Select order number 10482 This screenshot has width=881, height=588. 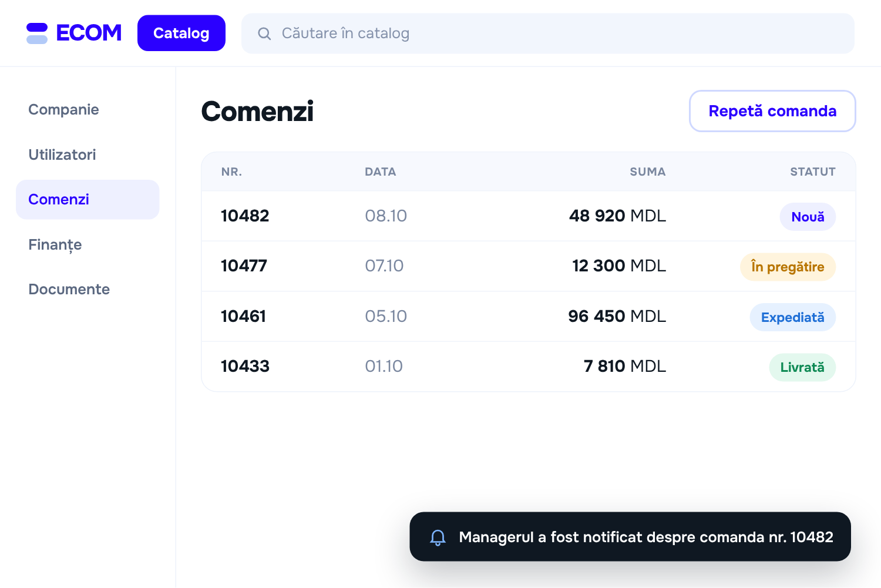245,216
